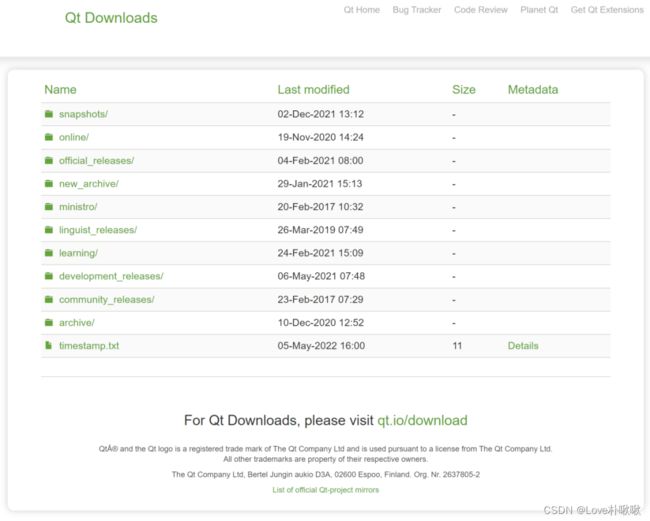Click the folder icon beside snapshots/
650x521 pixels.
point(49,114)
